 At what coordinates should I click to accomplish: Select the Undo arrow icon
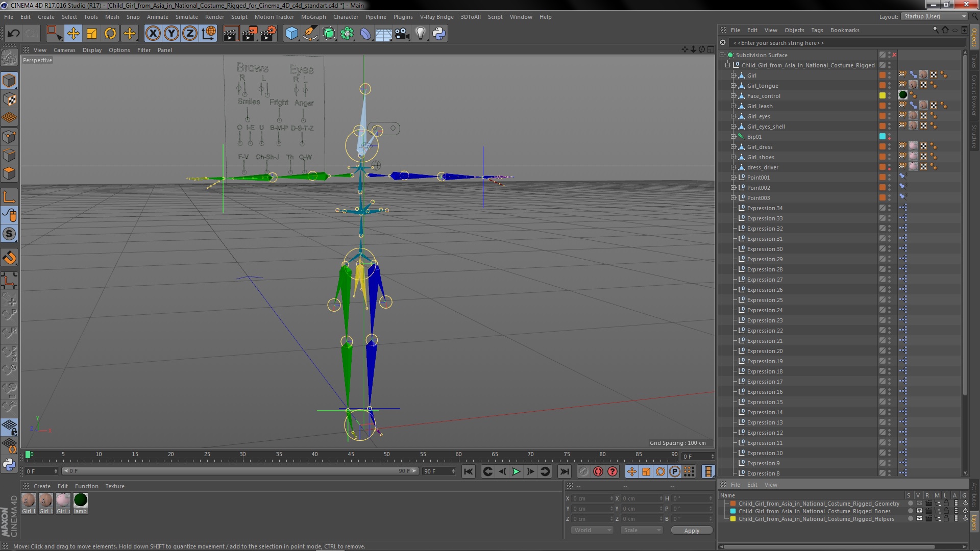click(13, 34)
